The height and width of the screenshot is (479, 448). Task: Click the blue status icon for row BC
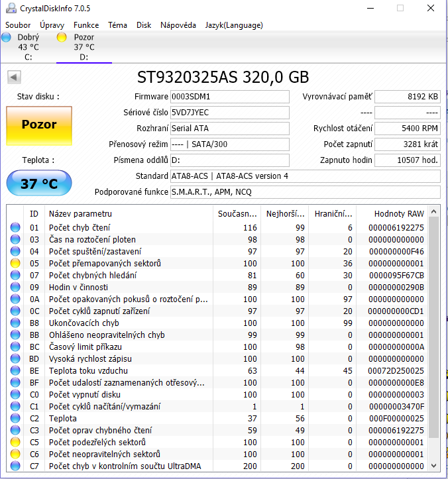click(x=15, y=346)
